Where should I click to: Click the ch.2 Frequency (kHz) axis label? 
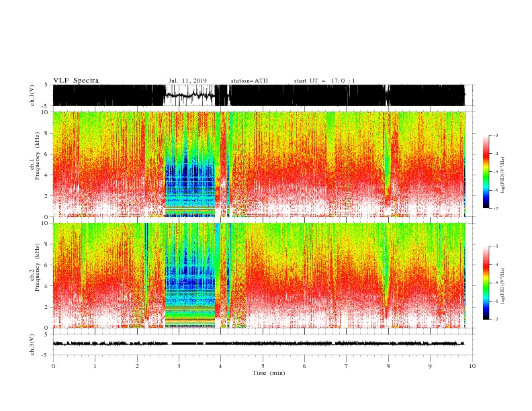[35, 267]
